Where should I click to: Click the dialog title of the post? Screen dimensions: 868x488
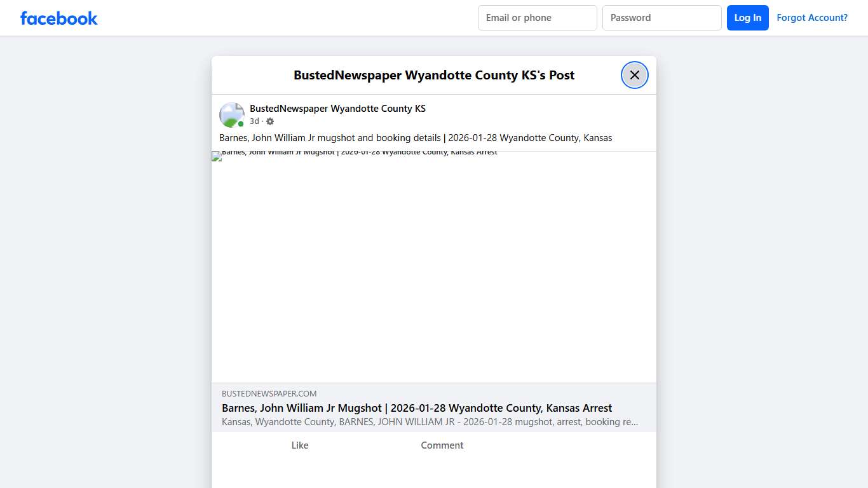click(x=434, y=75)
